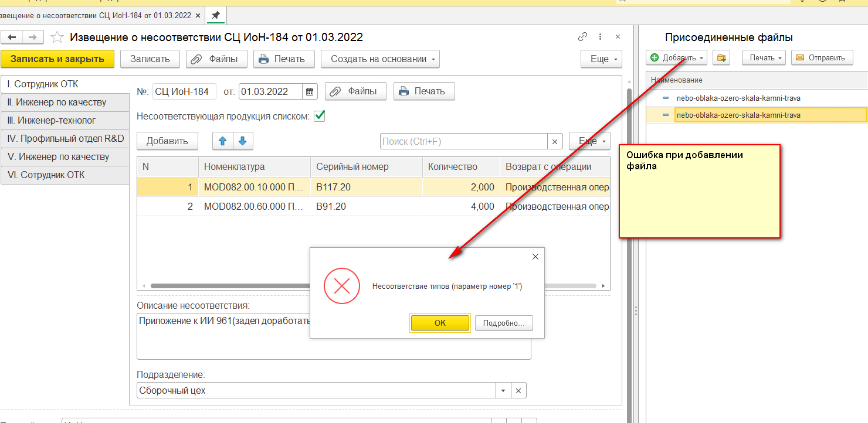The image size is (868, 423).
Task: Move selected row down with arrow
Action: click(243, 141)
